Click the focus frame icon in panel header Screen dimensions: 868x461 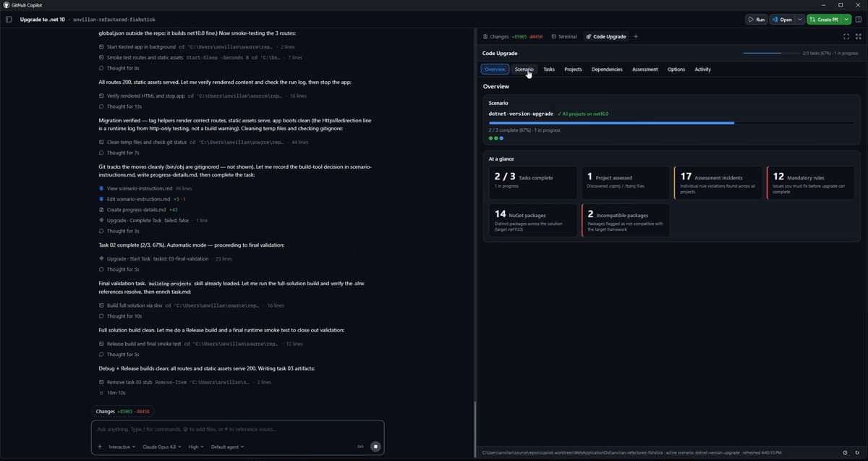847,36
